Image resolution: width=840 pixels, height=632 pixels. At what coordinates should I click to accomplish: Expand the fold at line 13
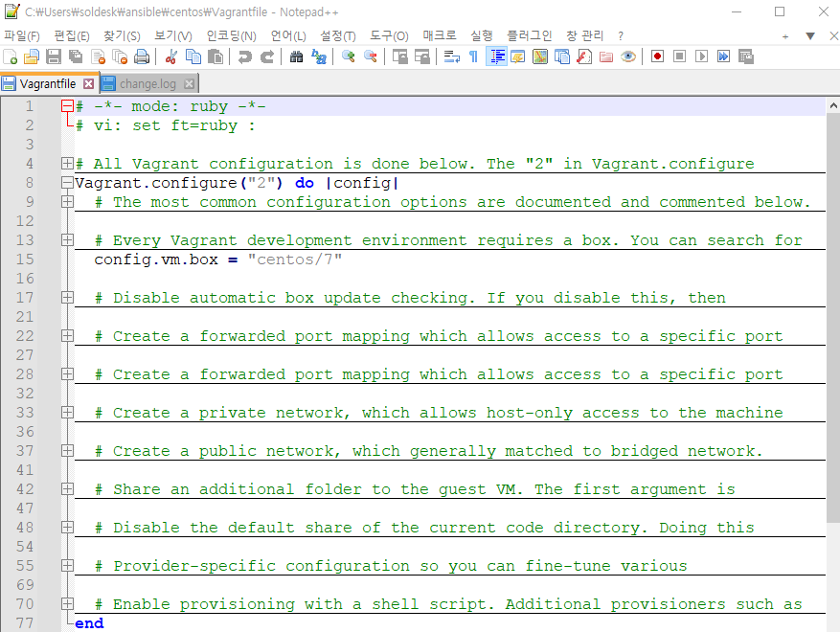tap(67, 240)
